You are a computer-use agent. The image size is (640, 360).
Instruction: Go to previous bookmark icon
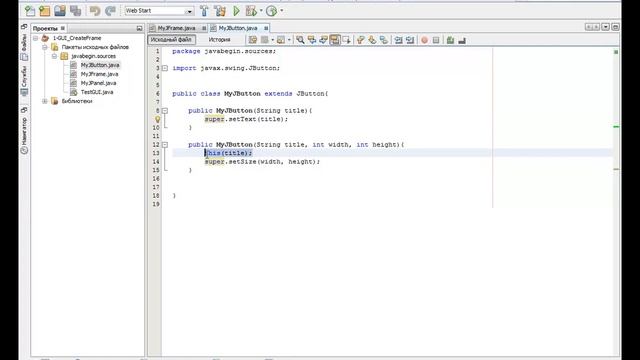[360, 40]
